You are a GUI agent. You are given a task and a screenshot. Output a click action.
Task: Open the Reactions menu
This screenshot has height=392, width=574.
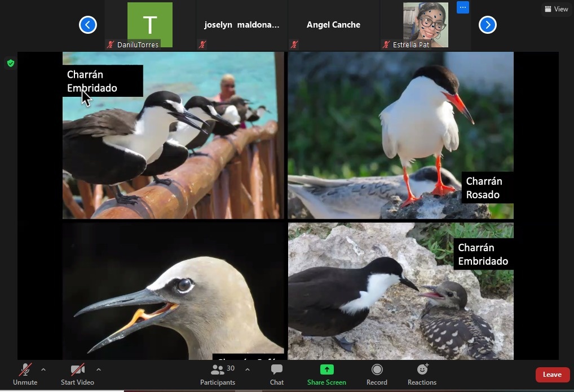click(422, 375)
